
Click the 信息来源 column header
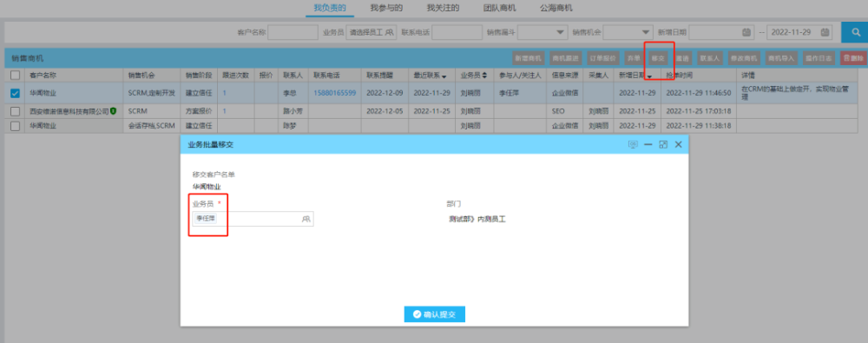coord(565,76)
